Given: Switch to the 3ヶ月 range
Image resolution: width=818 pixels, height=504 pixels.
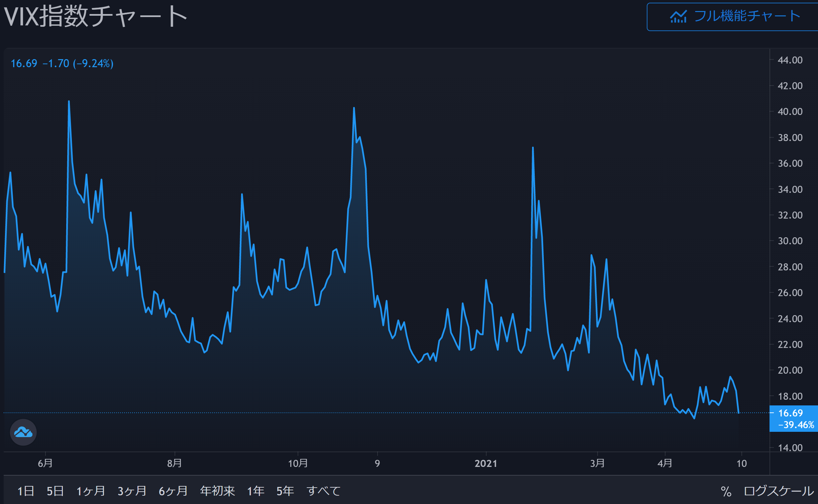Looking at the screenshot, I should pyautogui.click(x=132, y=491).
